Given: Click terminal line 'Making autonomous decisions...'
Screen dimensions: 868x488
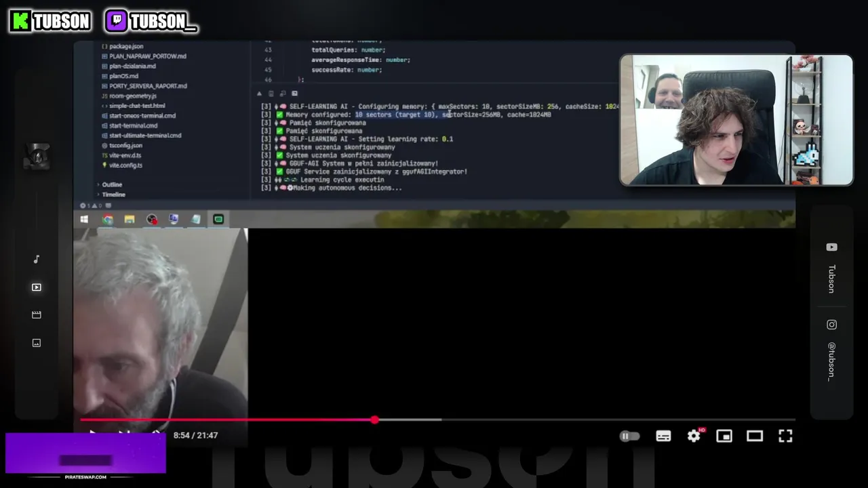Looking at the screenshot, I should (x=332, y=188).
